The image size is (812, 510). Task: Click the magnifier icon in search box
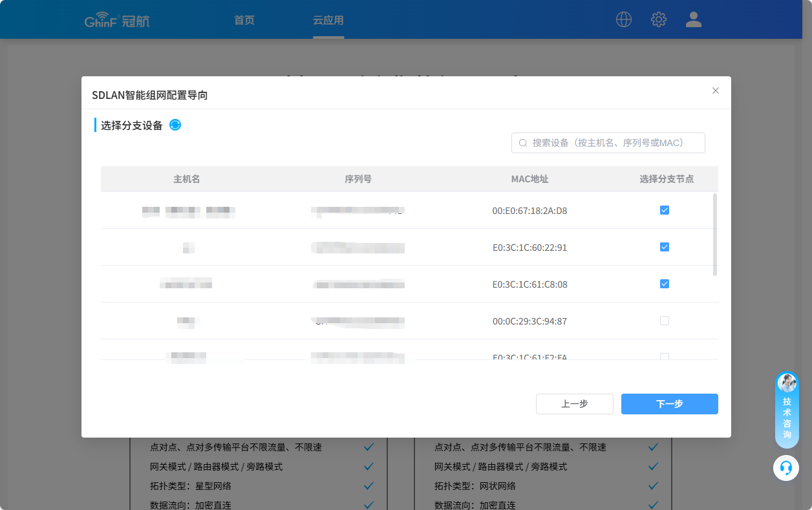point(523,143)
